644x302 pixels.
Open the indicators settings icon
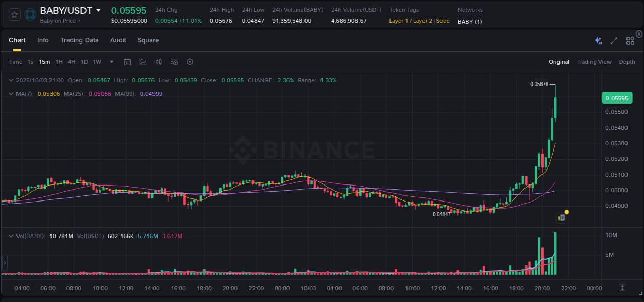tap(174, 62)
